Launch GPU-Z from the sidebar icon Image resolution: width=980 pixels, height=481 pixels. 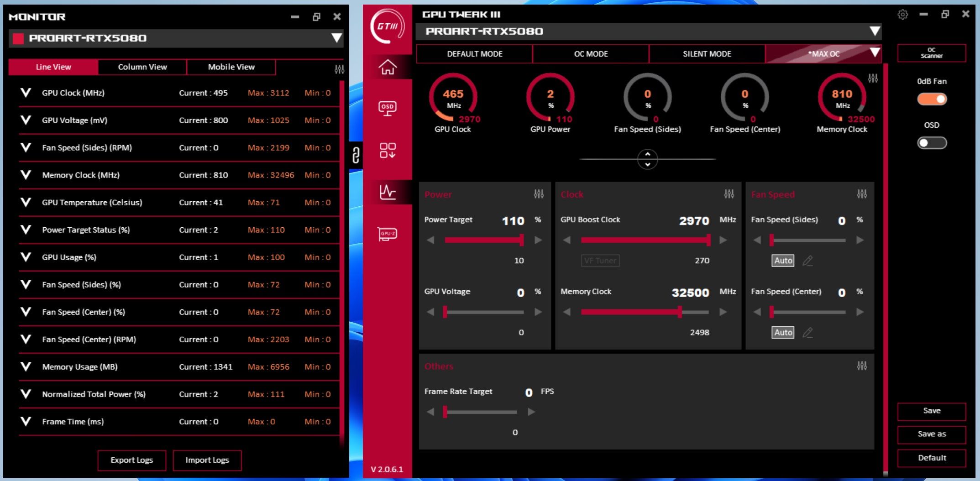(388, 234)
